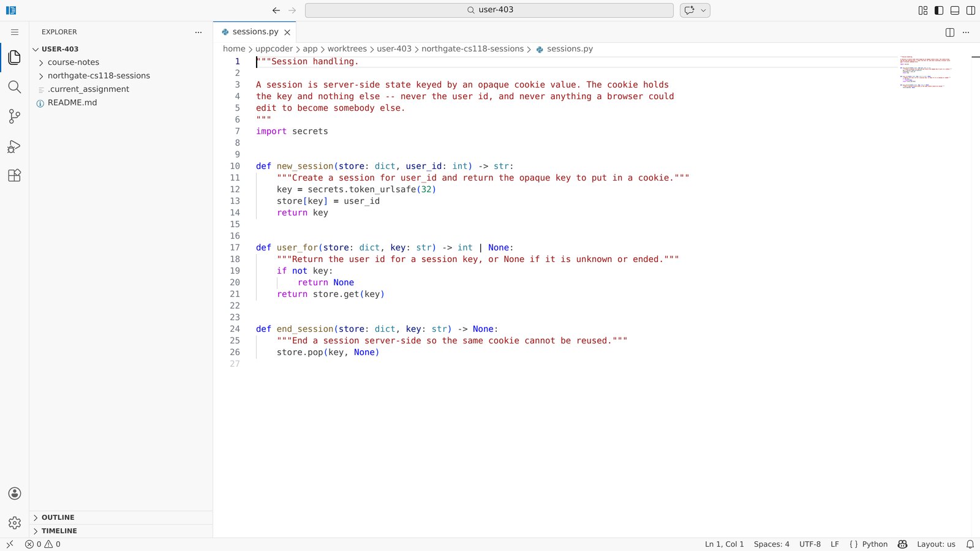Click line number 24 in the gutter
The height and width of the screenshot is (551, 980).
235,329
